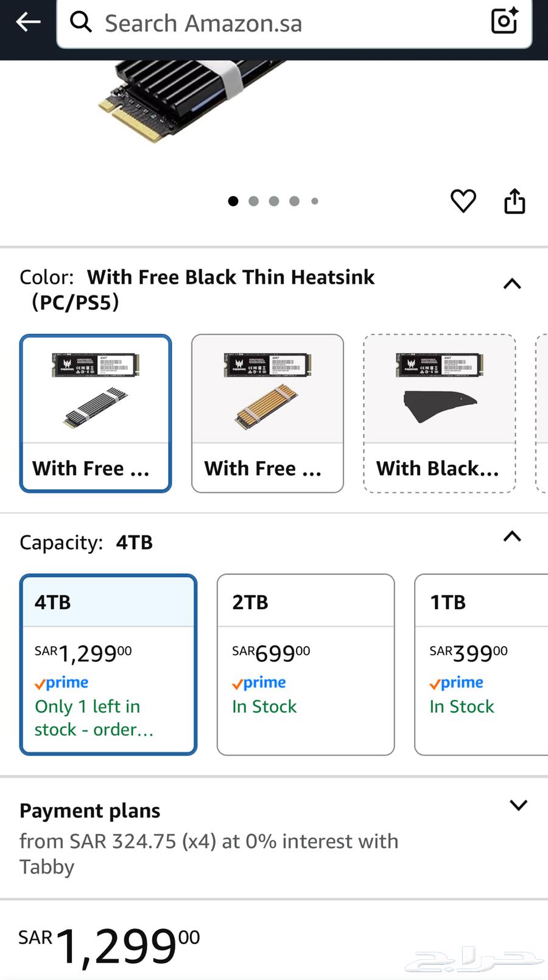Jump to the third image dot
Viewport: 548px width, 980px height.
[274, 201]
